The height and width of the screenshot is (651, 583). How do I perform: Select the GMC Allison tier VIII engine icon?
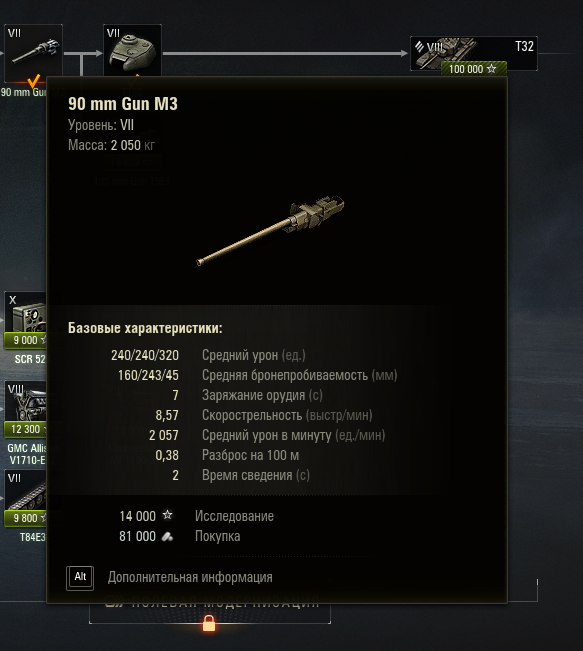coord(26,401)
